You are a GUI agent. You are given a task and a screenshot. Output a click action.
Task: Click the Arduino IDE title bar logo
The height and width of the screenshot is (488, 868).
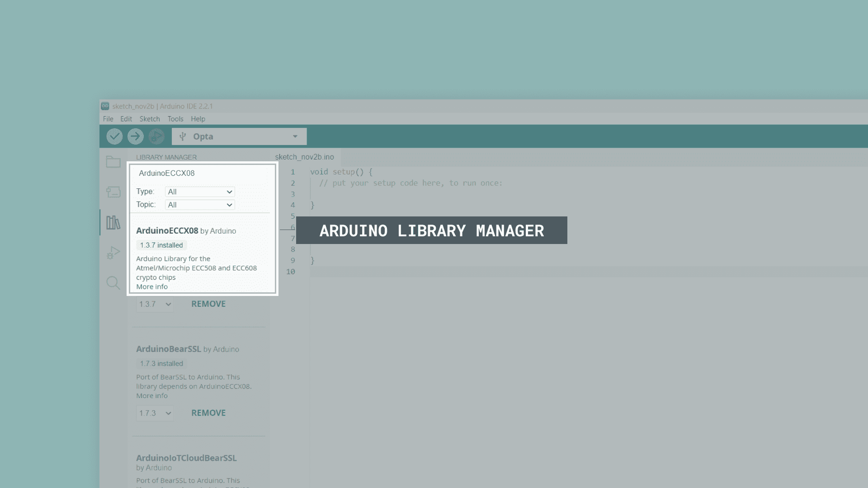click(x=105, y=106)
